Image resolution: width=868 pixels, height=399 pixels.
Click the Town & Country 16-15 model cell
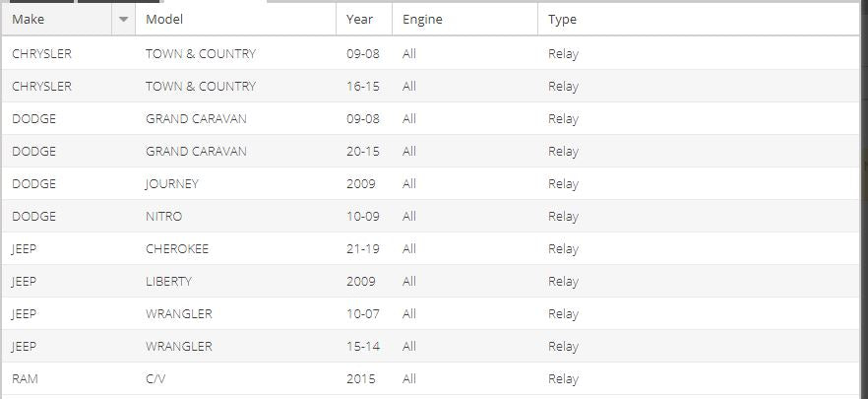coord(201,87)
